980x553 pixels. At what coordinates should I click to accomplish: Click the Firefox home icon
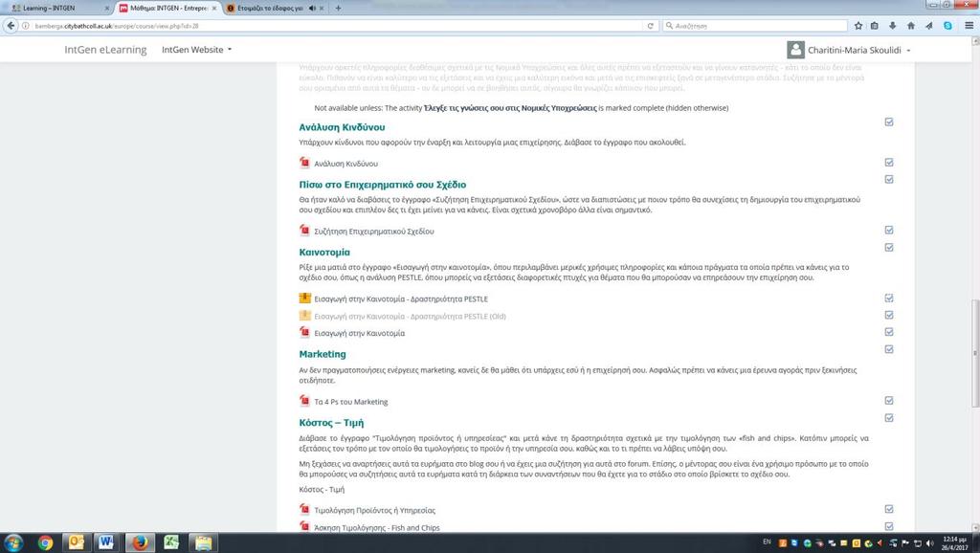click(911, 26)
